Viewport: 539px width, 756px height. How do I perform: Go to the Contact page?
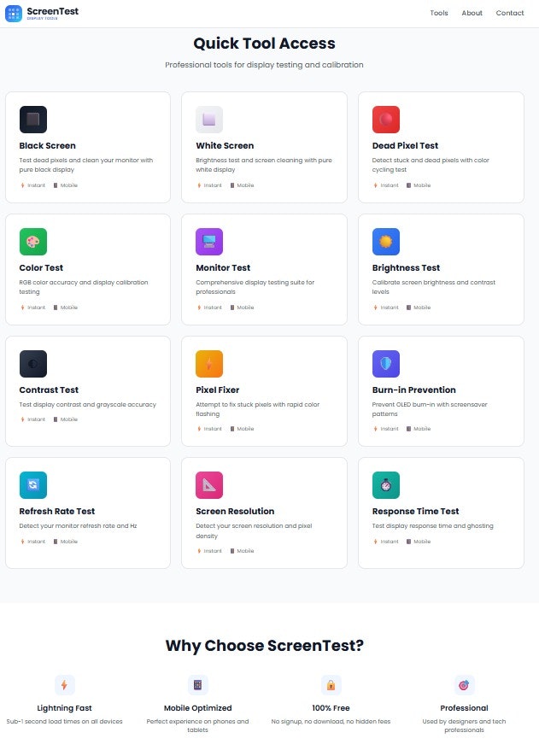click(x=510, y=13)
